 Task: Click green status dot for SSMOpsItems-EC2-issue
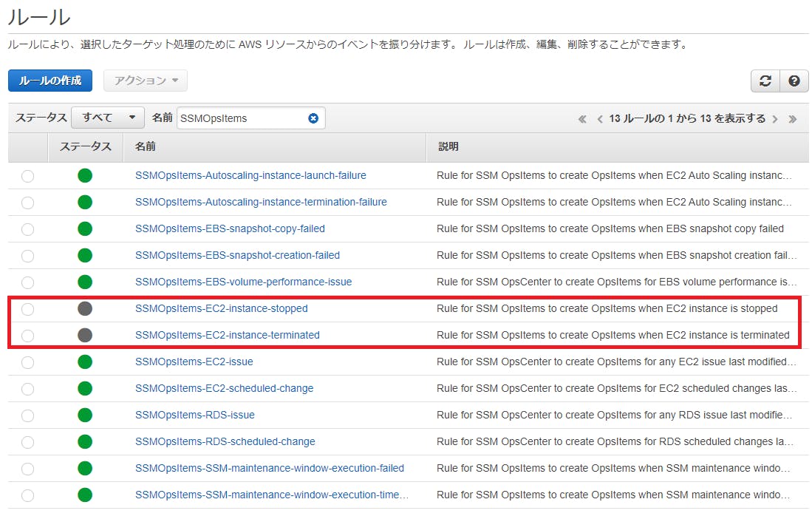tap(85, 362)
